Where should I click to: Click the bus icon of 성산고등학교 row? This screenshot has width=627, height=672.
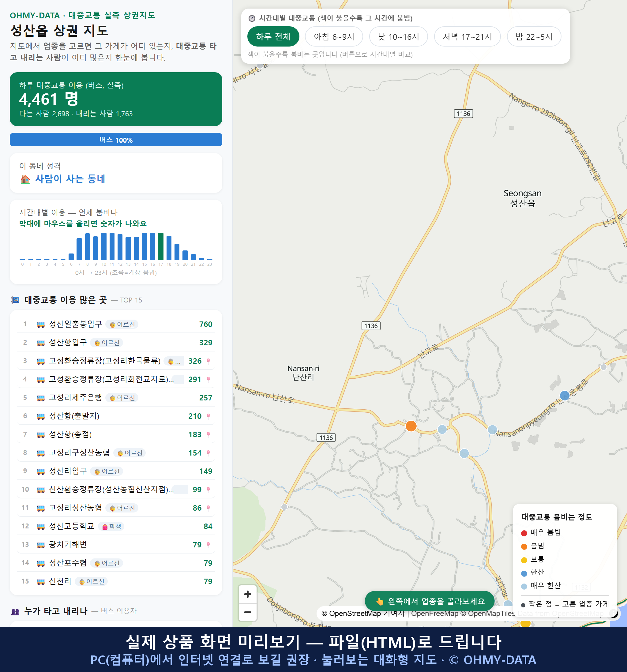tap(40, 526)
